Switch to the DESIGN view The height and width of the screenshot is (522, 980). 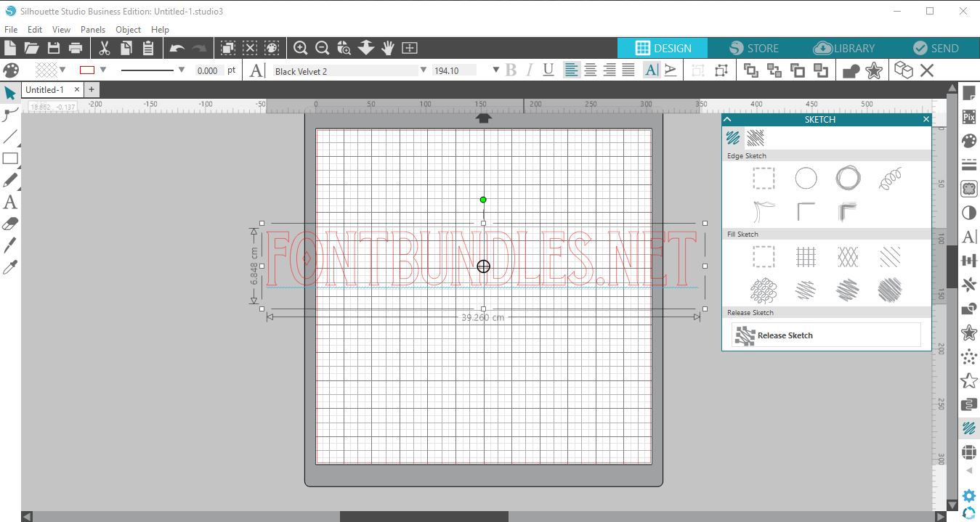coord(663,48)
